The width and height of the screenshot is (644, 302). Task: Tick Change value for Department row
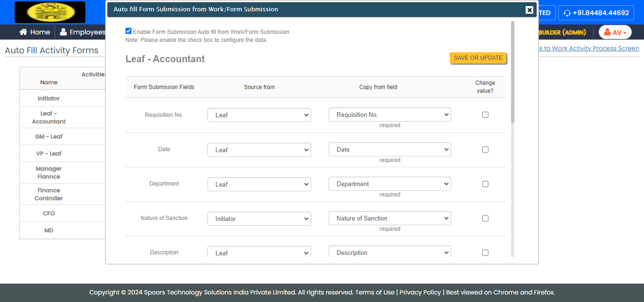pyautogui.click(x=485, y=184)
